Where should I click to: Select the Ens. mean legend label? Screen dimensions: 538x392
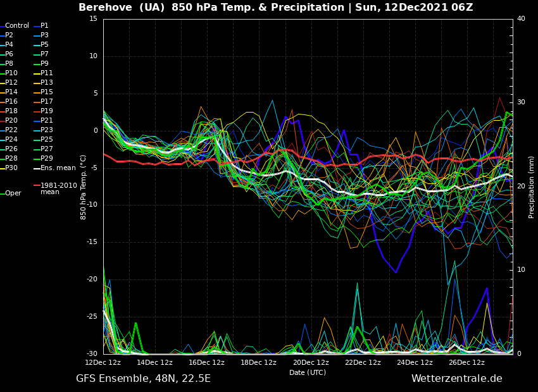(x=58, y=168)
